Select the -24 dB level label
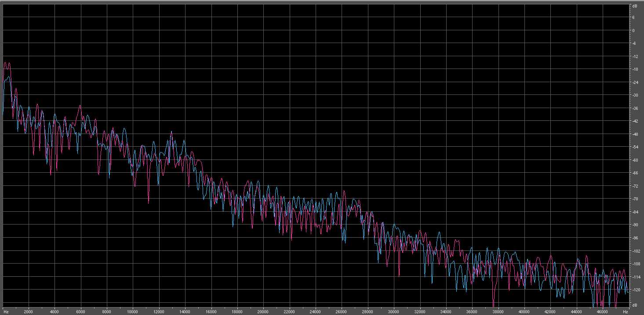 [x=634, y=82]
